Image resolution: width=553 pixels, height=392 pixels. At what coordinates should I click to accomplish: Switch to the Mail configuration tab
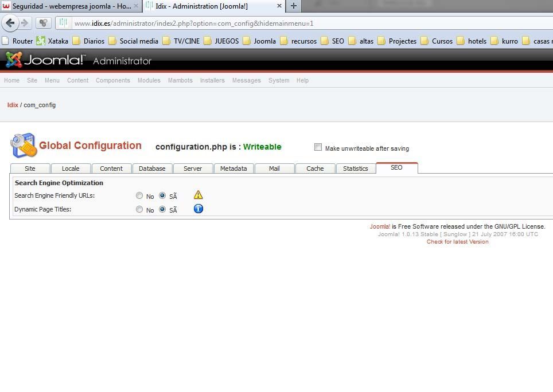coord(274,168)
